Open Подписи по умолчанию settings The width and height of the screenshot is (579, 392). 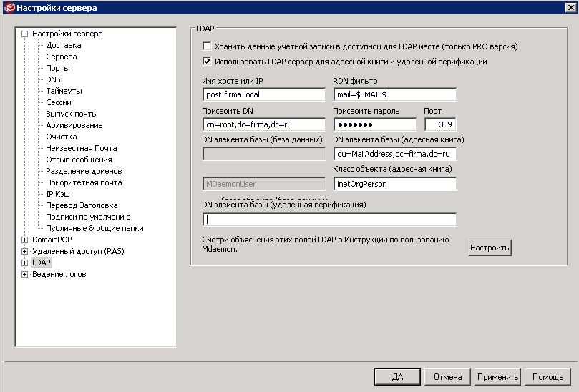pyautogui.click(x=88, y=217)
